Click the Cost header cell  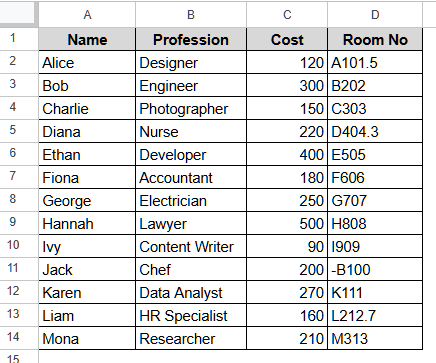287,39
